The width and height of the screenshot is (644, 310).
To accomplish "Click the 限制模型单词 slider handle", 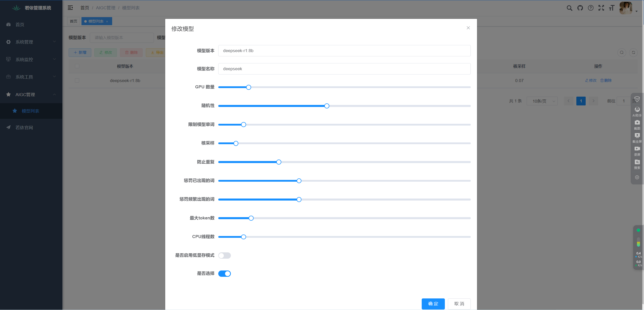I will 243,125.
